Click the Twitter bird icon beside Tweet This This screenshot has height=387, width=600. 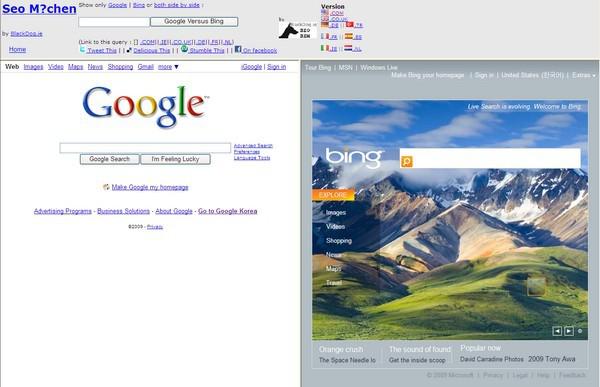[82, 49]
